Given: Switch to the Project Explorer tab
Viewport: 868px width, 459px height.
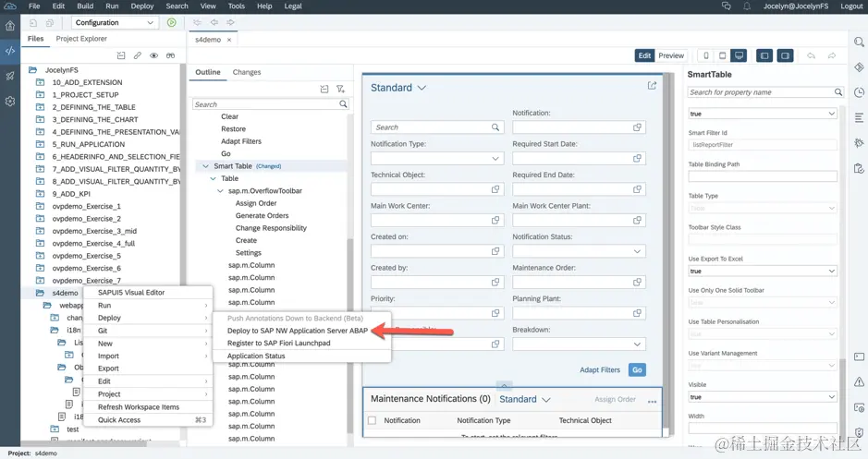Looking at the screenshot, I should point(81,39).
